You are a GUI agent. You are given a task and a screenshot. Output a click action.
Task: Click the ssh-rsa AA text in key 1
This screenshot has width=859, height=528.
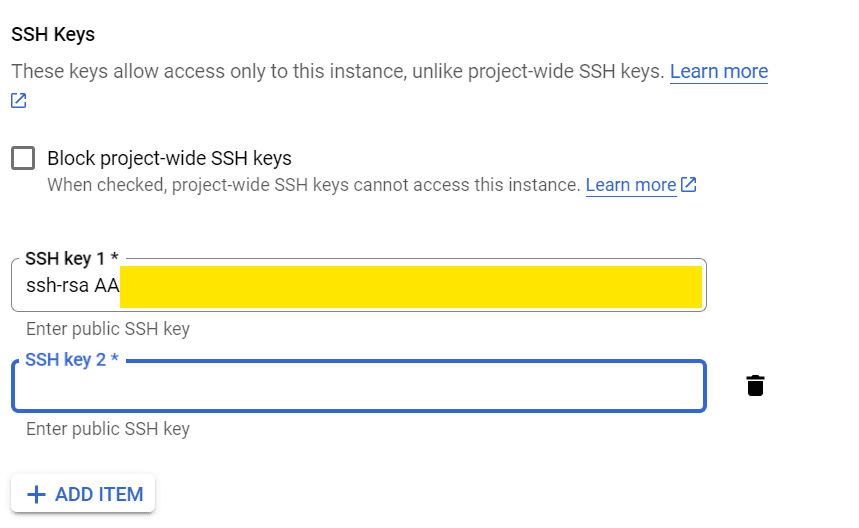73,285
